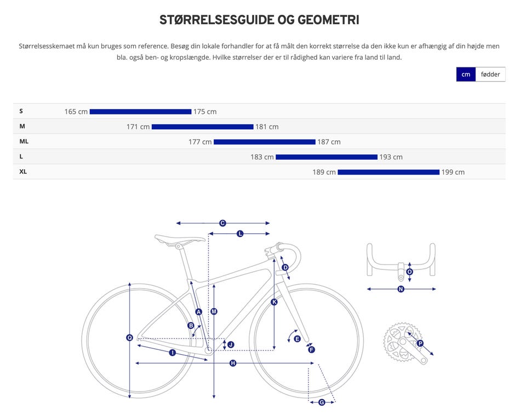This screenshot has width=526, height=420.
Task: Switch units to fødder
Action: (490, 74)
